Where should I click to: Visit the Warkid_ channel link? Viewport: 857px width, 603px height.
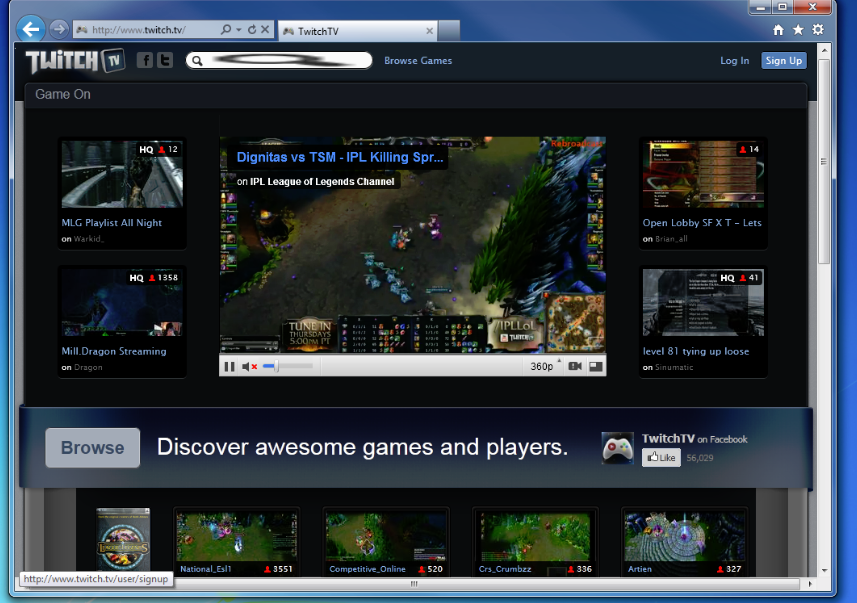point(89,239)
